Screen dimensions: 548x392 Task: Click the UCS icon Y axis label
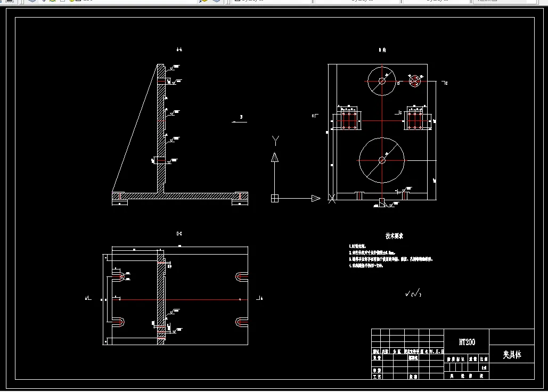click(x=275, y=141)
